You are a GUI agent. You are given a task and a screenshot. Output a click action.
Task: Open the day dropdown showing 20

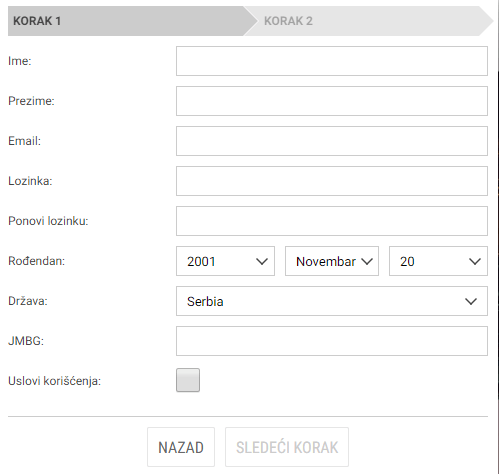[438, 261]
